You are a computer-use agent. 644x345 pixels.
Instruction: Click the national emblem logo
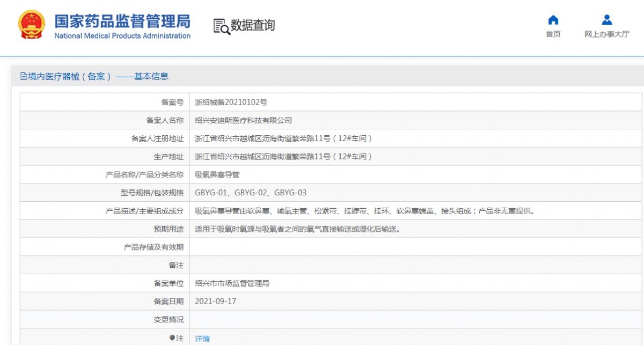pos(32,25)
